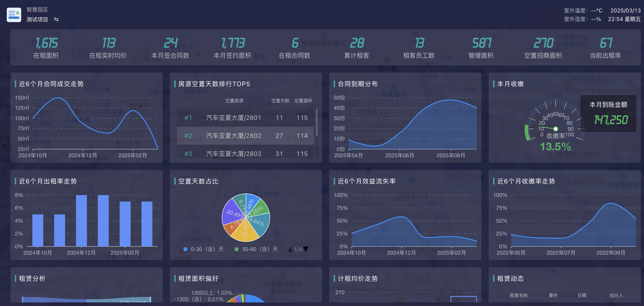This screenshot has height=306, width=644.
Task: Click the 经办人 column header
Action: (616, 295)
